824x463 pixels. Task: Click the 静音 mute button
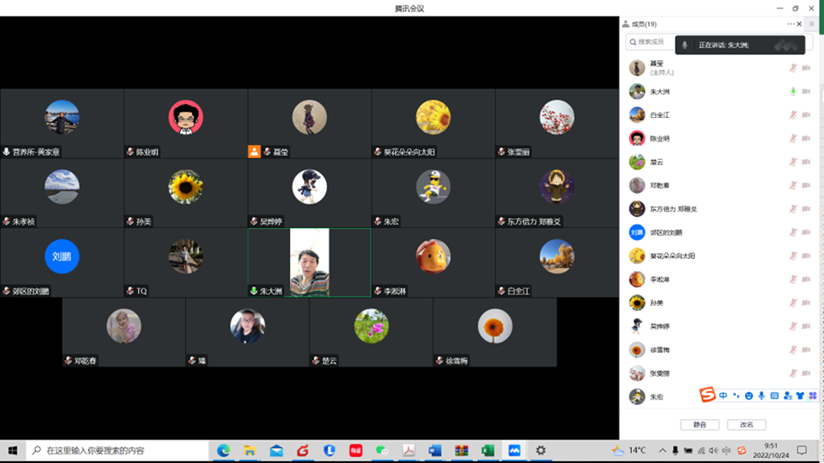tap(699, 425)
